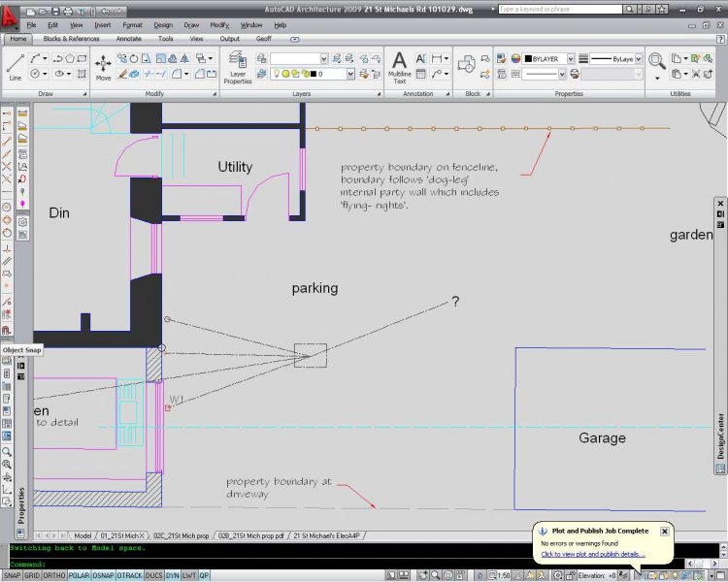This screenshot has width=728, height=582.
Task: Toggle SNAP mode in status bar
Action: pos(13,575)
